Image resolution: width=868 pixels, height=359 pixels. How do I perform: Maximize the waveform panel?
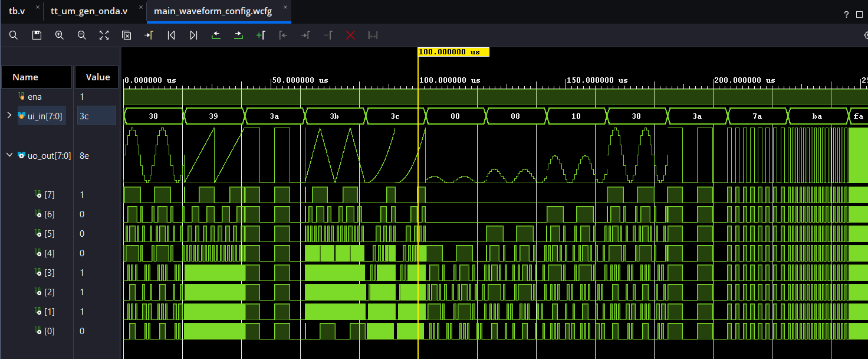(x=859, y=14)
